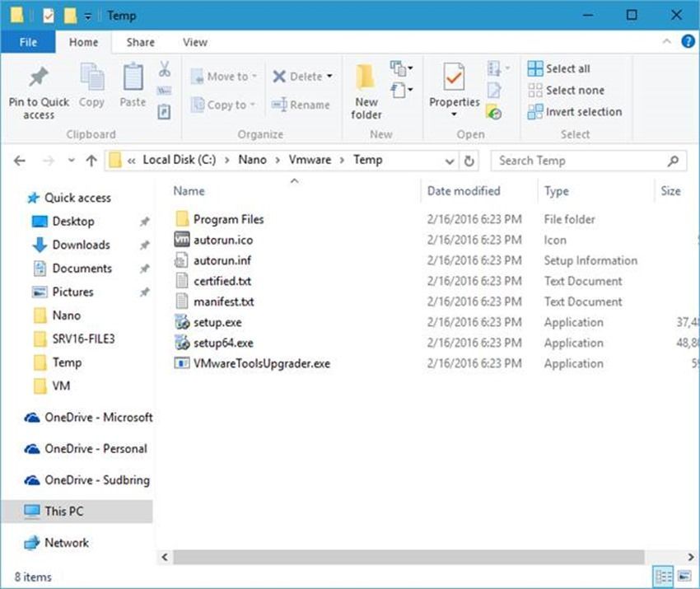Select VMwareToolsUpgrader.exe file
Screen dimensions: 700x589
[261, 363]
